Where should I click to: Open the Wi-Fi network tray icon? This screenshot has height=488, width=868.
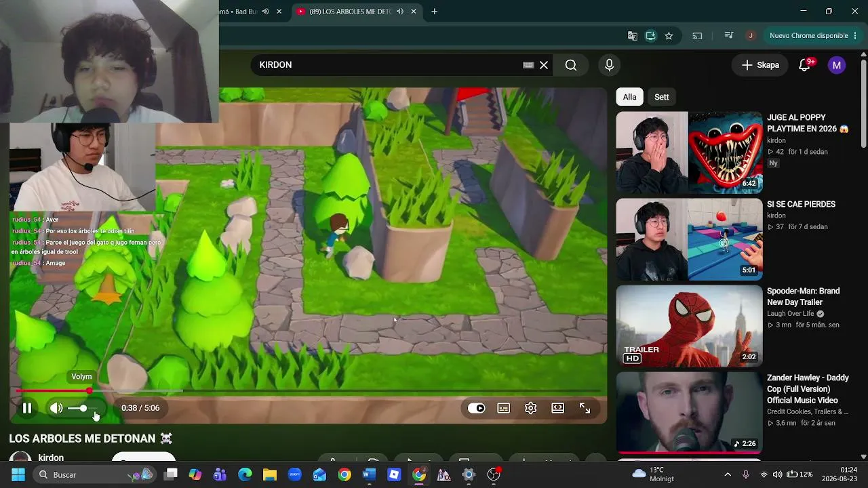pos(764,474)
